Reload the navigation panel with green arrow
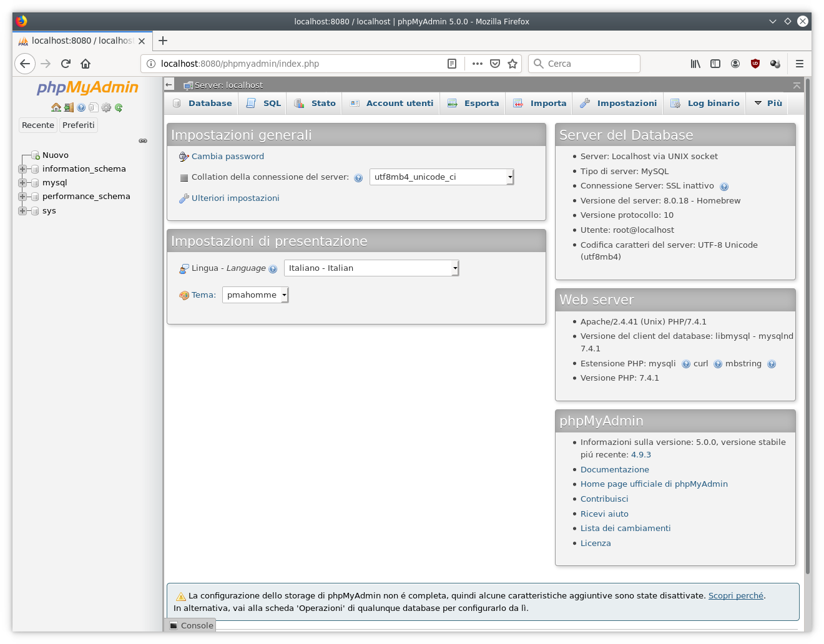Screen dimensions: 824x644 click(x=119, y=107)
